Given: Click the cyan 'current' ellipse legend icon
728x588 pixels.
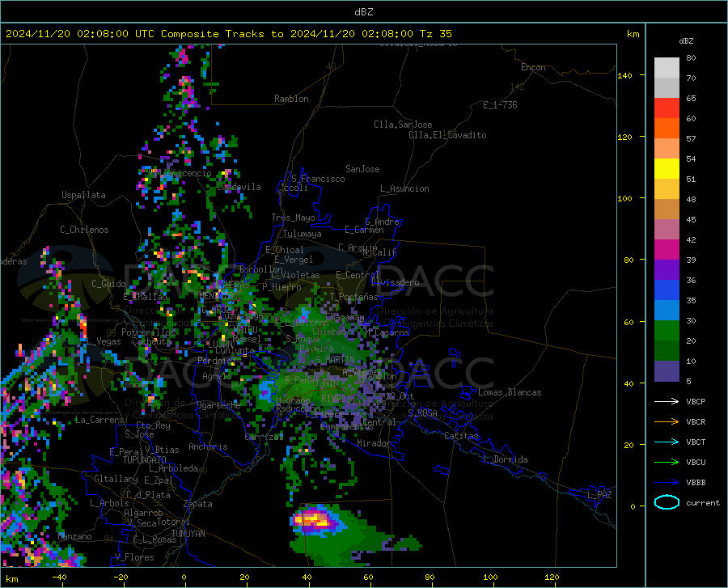Looking at the screenshot, I should (667, 502).
